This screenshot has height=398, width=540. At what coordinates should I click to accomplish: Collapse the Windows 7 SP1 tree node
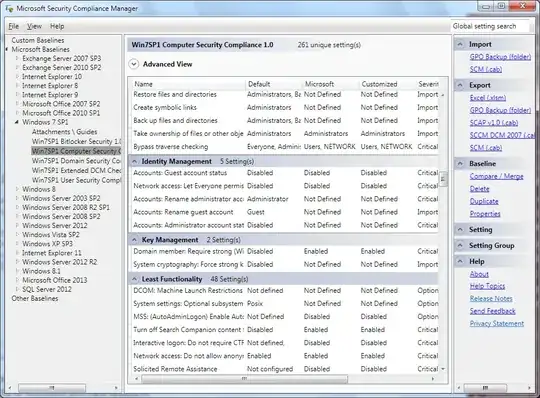point(17,122)
